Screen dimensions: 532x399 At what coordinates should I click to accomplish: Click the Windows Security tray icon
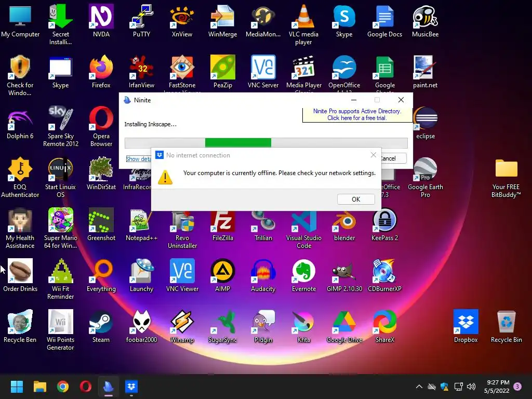click(x=445, y=387)
